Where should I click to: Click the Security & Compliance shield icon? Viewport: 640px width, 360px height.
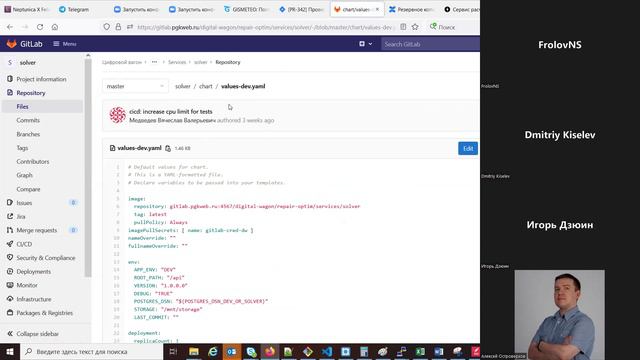[x=10, y=258]
